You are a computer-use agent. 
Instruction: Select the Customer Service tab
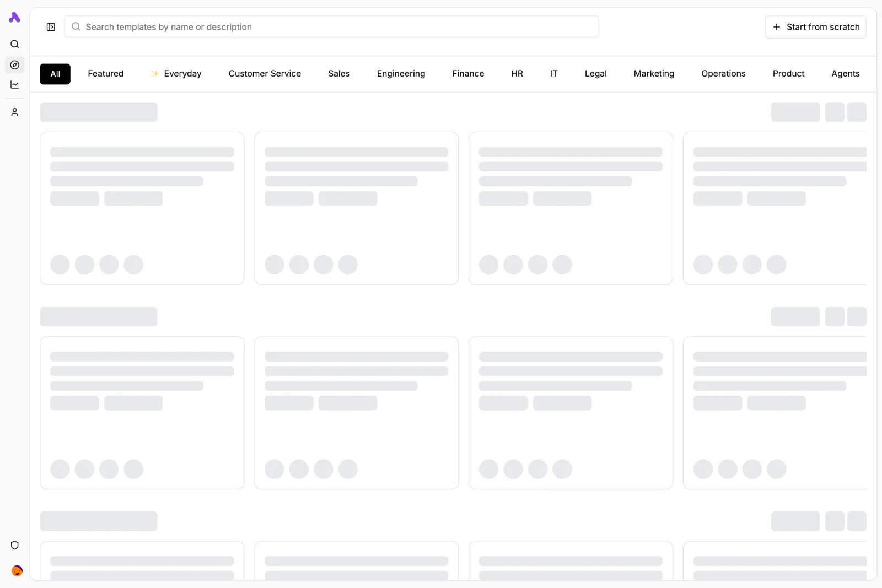(x=265, y=74)
